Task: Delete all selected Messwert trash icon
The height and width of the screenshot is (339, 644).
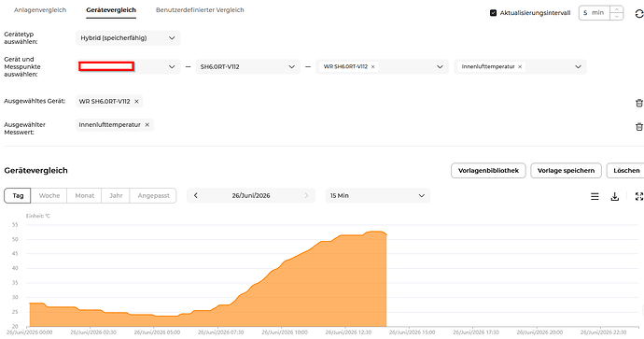Action: pos(639,127)
